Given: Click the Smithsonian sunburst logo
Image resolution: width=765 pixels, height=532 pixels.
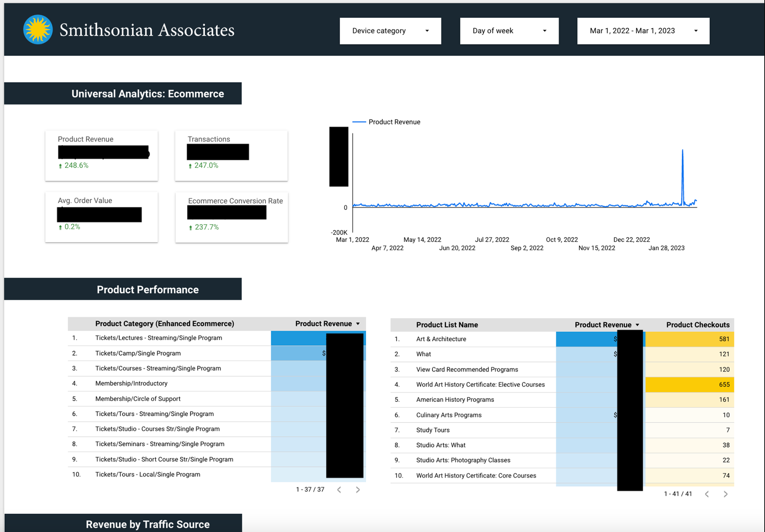Looking at the screenshot, I should (x=38, y=29).
